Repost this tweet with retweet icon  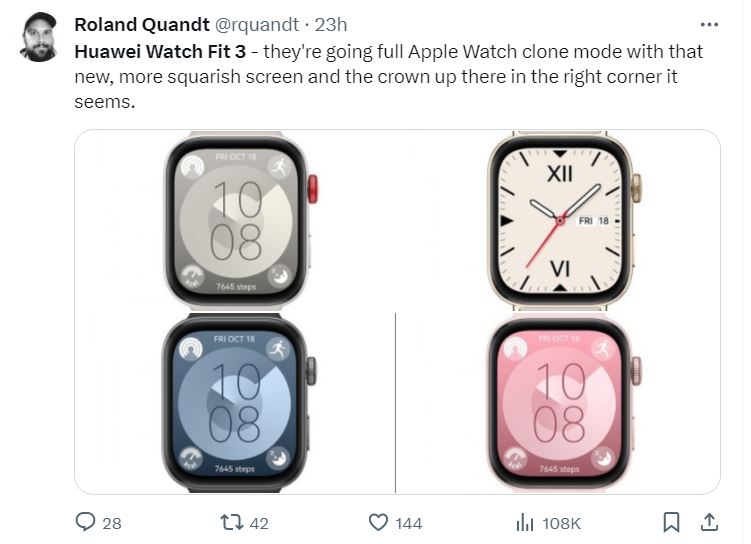[x=230, y=522]
